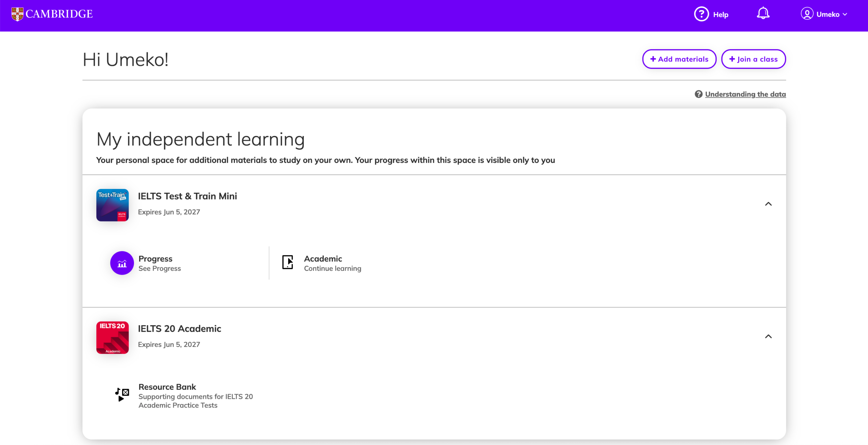Collapse the IELTS Test & Train Mini section
Screen dimensions: 868x445
768,204
